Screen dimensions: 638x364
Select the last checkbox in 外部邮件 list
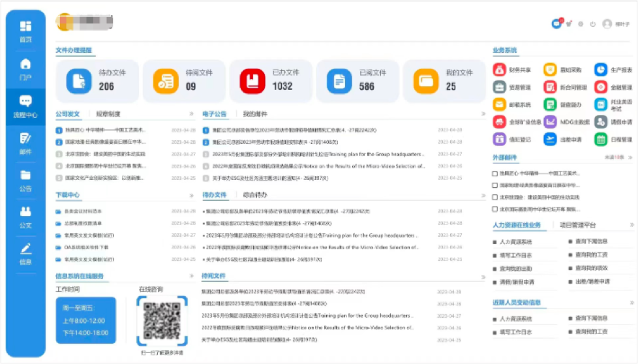pyautogui.click(x=495, y=209)
